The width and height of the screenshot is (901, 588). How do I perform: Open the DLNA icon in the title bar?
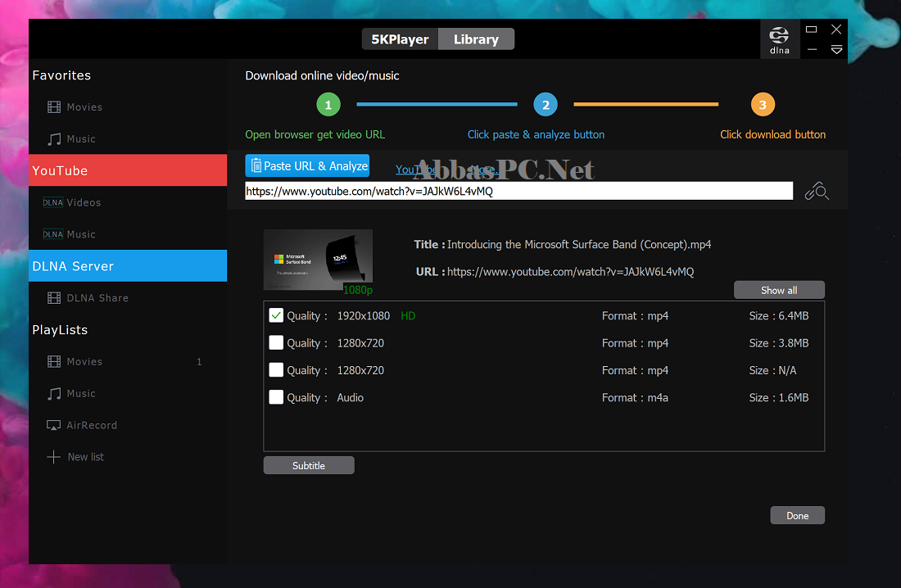(x=779, y=39)
